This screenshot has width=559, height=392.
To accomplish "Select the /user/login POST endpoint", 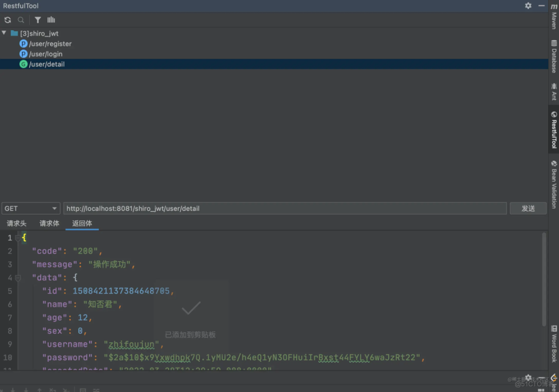I will (x=45, y=54).
